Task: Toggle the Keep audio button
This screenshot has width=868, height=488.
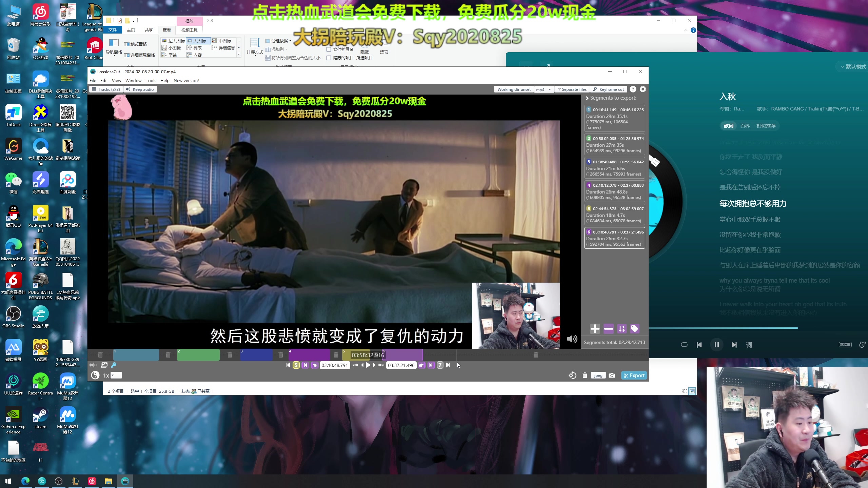Action: [x=140, y=89]
